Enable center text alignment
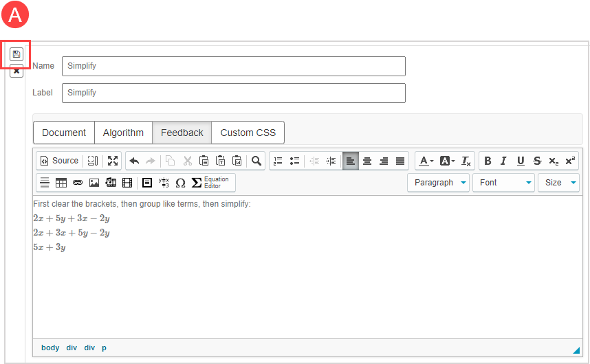Image resolution: width=590 pixels, height=364 pixels. [367, 161]
